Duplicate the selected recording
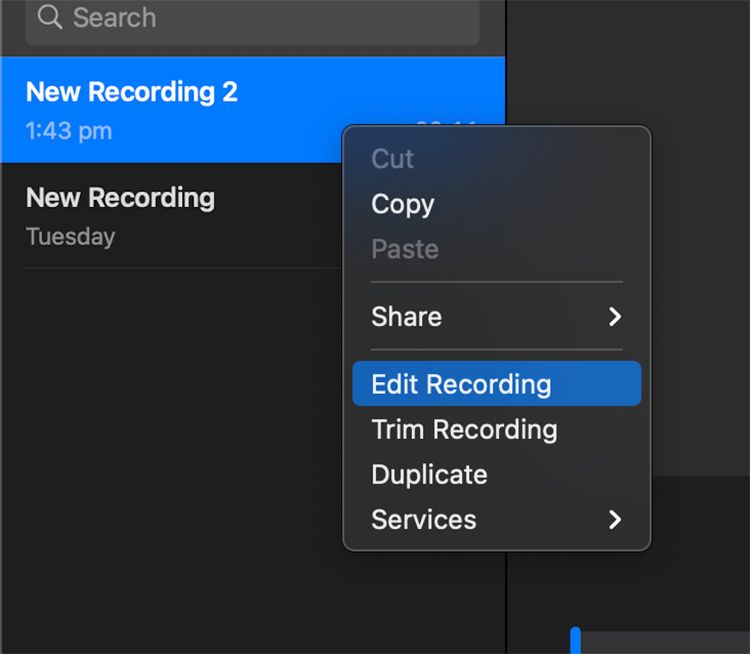The height and width of the screenshot is (654, 750). [429, 475]
